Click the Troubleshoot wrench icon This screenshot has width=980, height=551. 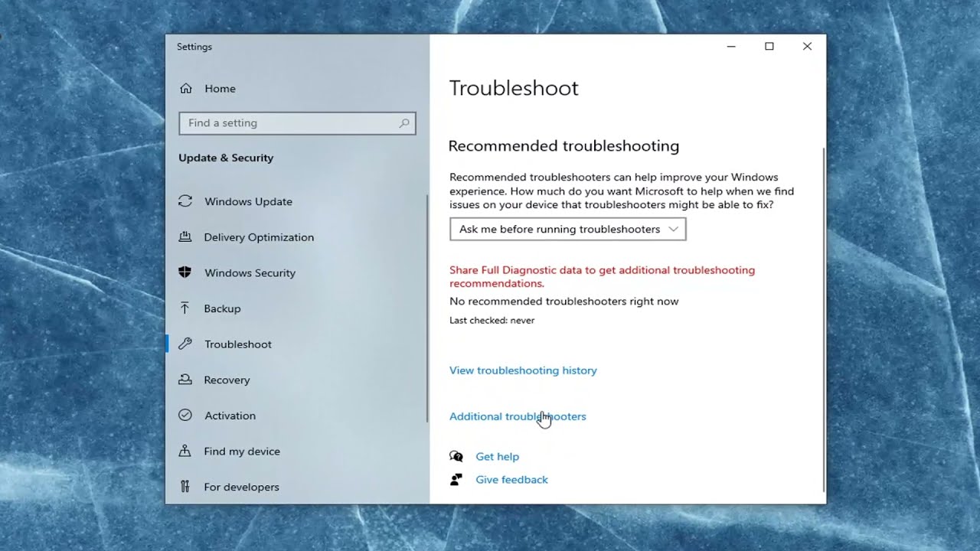click(x=185, y=344)
